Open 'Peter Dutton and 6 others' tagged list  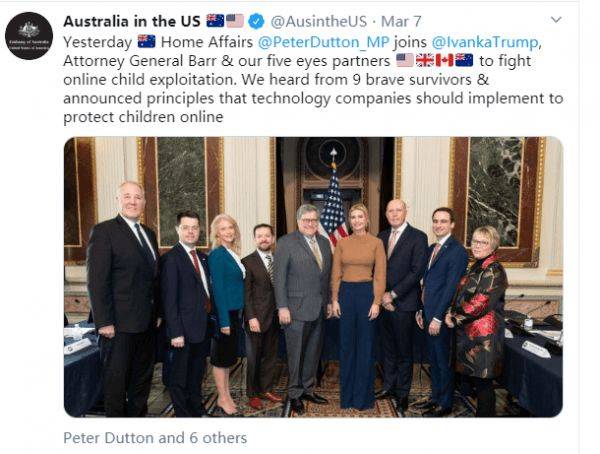pyautogui.click(x=155, y=438)
